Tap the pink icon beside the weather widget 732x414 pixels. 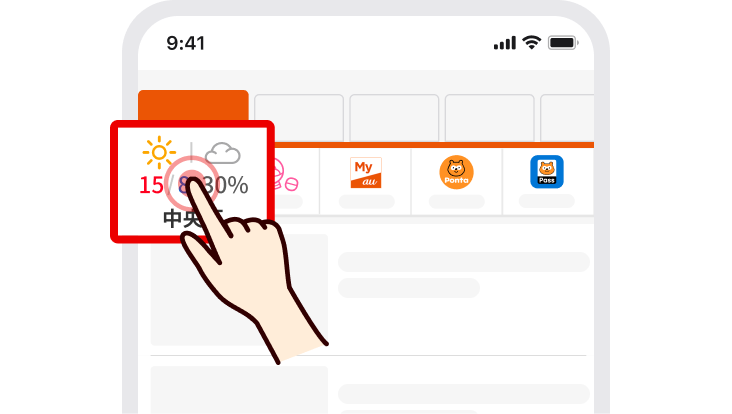[x=285, y=175]
